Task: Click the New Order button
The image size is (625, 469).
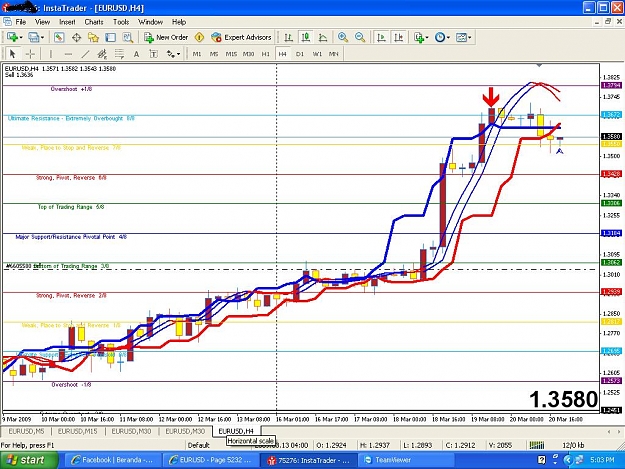Action: (166, 37)
